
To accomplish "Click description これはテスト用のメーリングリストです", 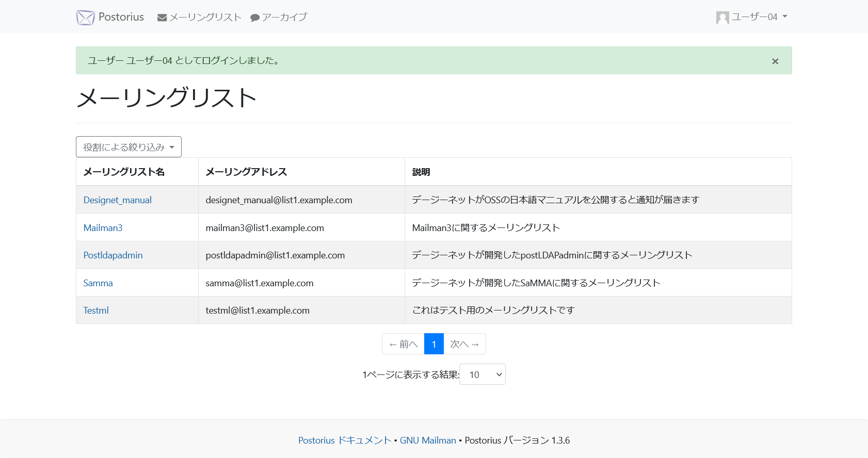I will click(x=493, y=310).
